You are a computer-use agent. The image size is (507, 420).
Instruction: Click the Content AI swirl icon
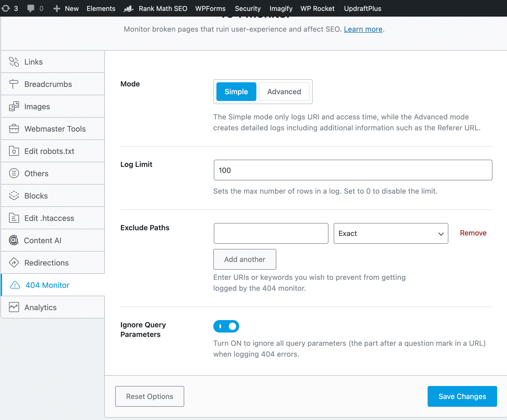pos(14,240)
